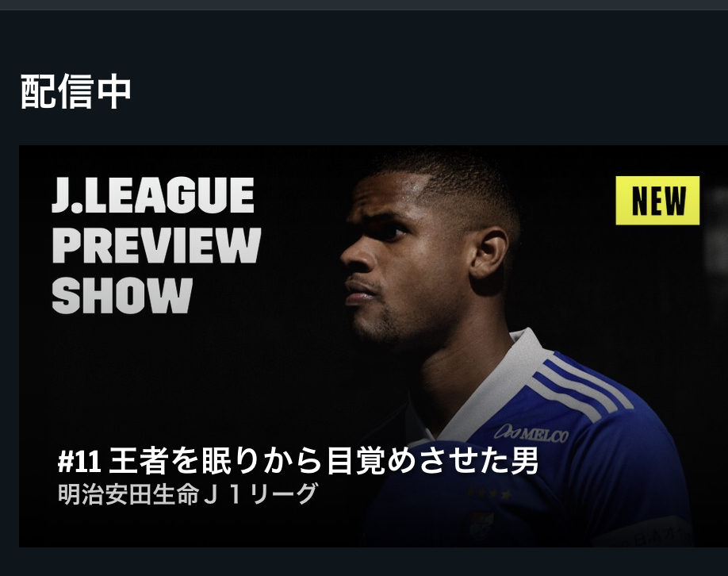Click the 明治安田生命Ｊ１リーグ subtitle
728x576 pixels.
[x=188, y=493]
